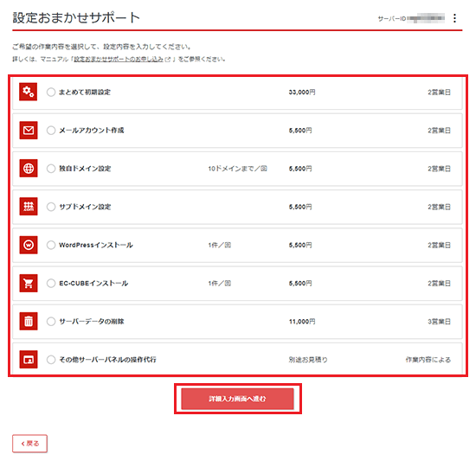Click the globe icon for 独自ドメイン設定
Image resolution: width=476 pixels, height=467 pixels.
point(29,168)
